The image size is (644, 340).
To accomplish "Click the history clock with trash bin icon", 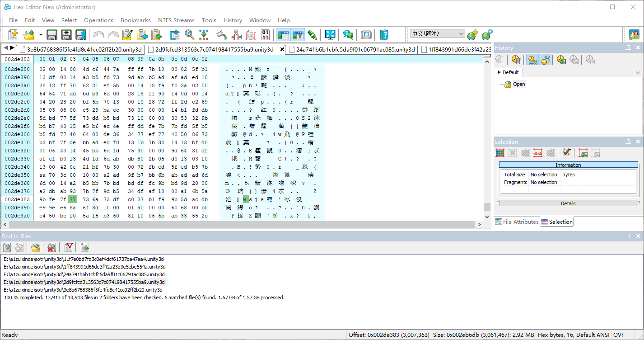I will pyautogui.click(x=516, y=60).
